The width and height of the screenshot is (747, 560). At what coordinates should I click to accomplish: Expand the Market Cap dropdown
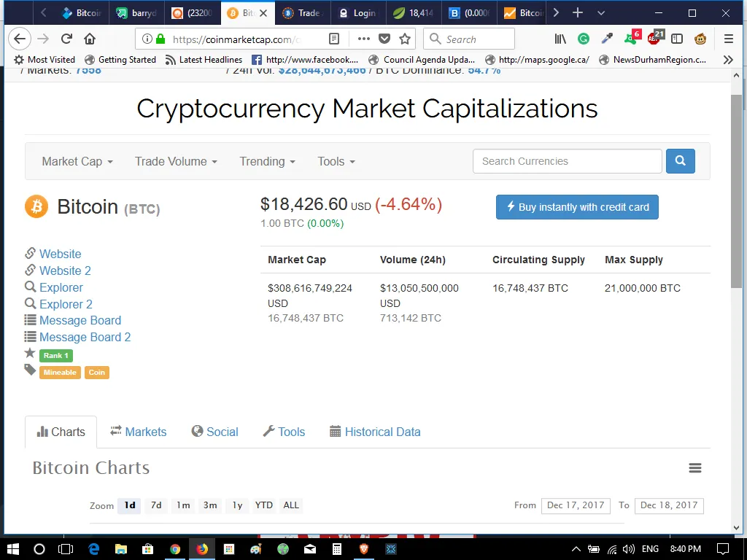77,161
